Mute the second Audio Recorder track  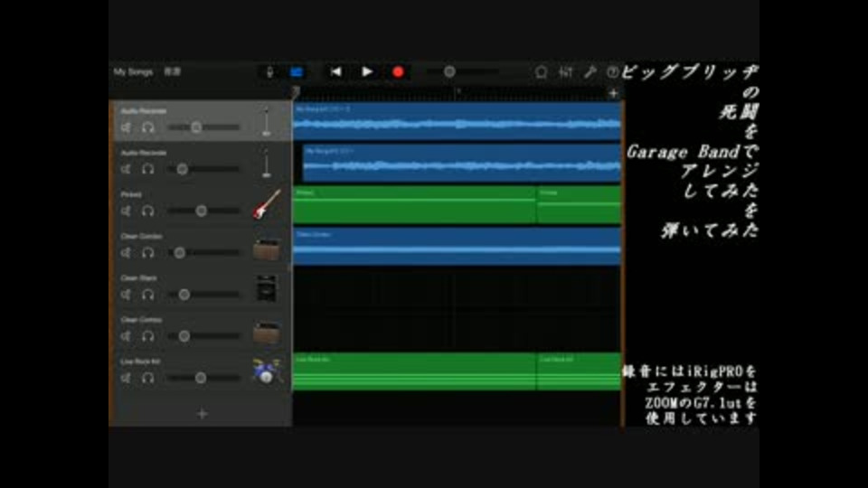127,169
